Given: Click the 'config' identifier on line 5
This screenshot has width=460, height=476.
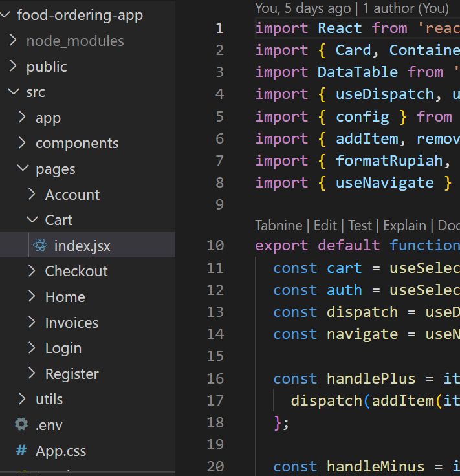Looking at the screenshot, I should coord(362,117).
